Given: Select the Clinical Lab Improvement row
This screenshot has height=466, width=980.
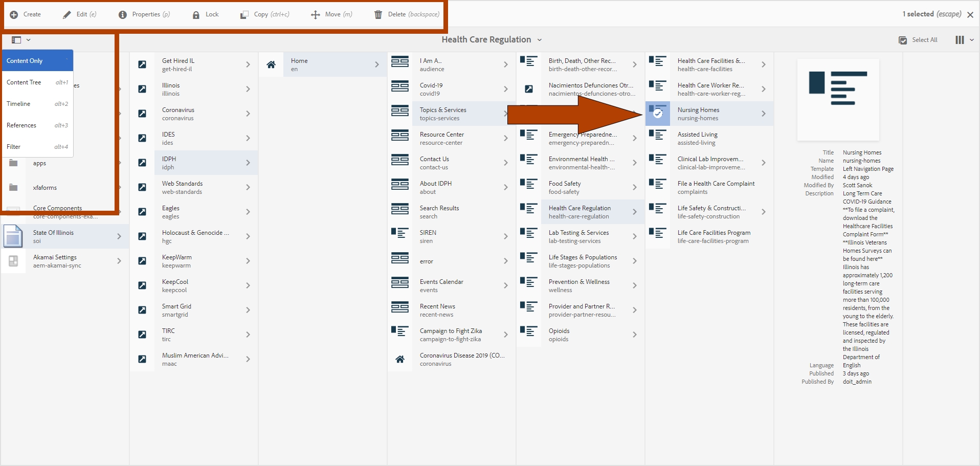Looking at the screenshot, I should point(709,163).
